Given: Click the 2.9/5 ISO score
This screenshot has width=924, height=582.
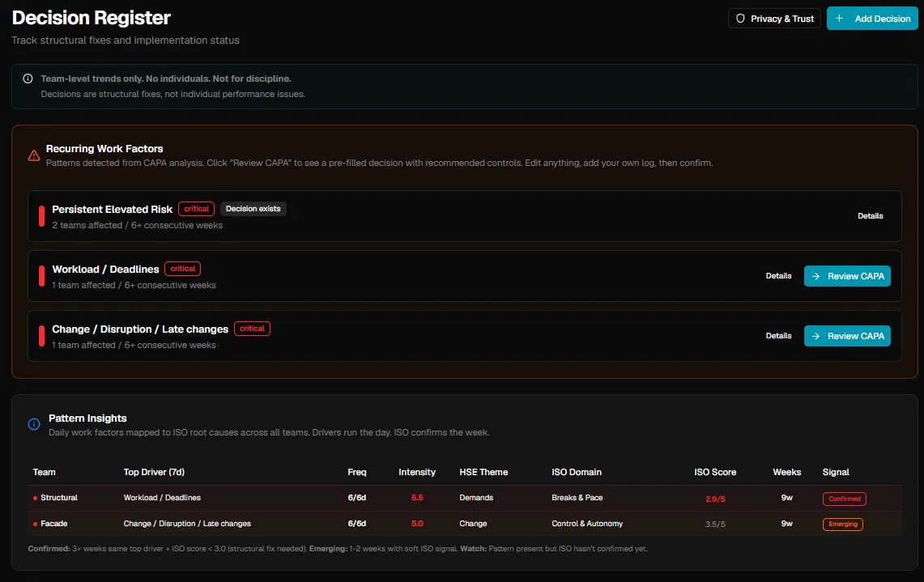Looking at the screenshot, I should (x=715, y=499).
